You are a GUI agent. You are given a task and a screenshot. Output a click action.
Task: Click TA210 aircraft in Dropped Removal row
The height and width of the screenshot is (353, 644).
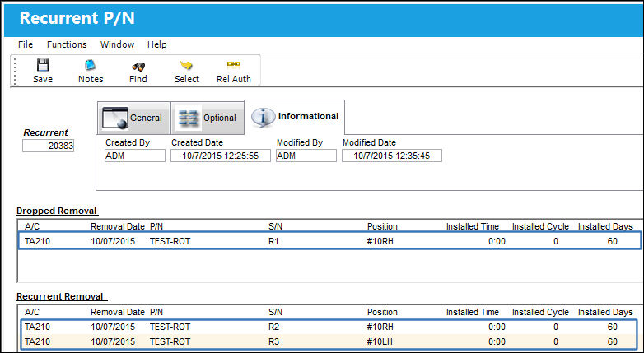click(37, 241)
